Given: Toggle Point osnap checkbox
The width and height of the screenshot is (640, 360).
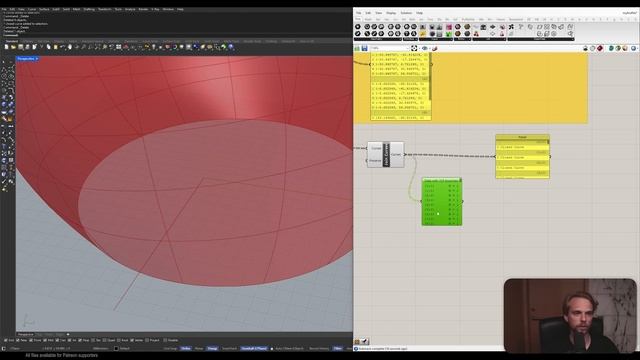Looking at the screenshot, I should (31, 340).
